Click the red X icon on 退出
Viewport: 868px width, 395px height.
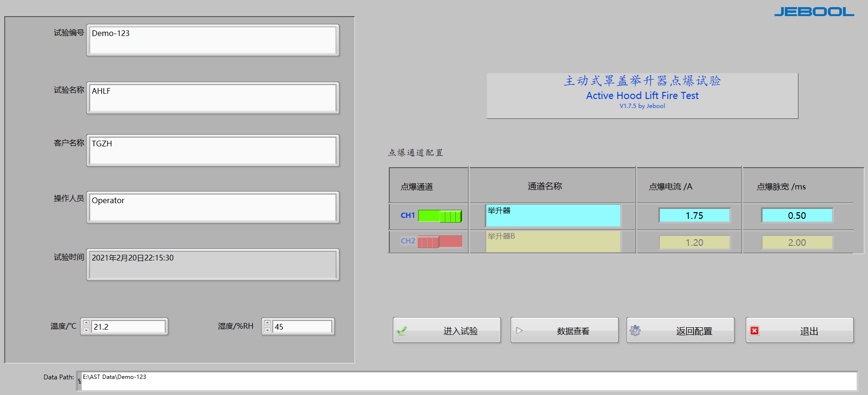coord(755,331)
